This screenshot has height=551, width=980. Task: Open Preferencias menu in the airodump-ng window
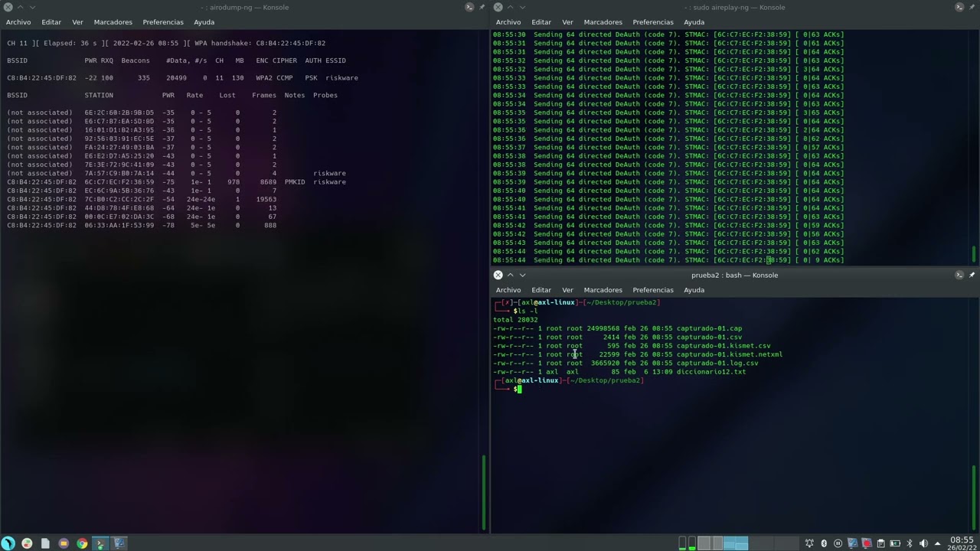pyautogui.click(x=163, y=22)
